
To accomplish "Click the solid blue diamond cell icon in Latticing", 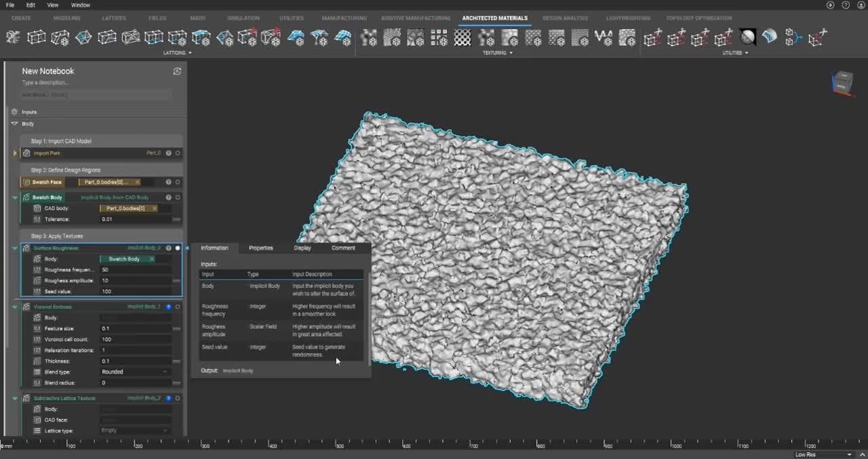I will [83, 37].
